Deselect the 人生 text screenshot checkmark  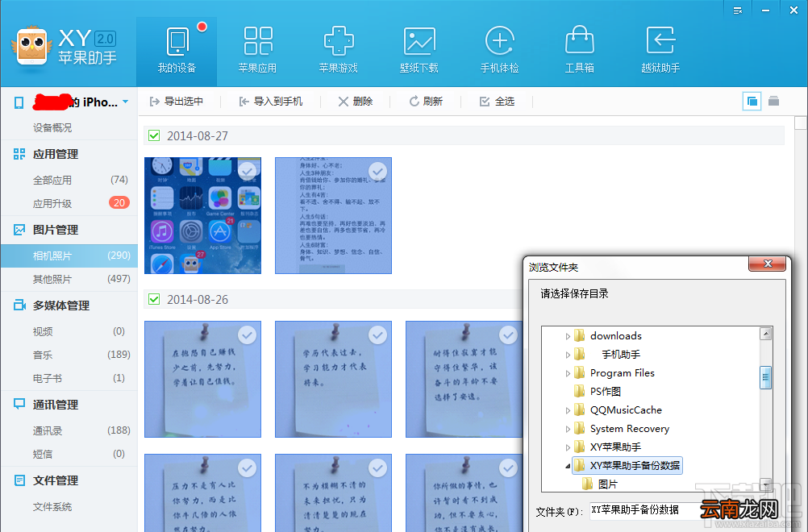pos(377,171)
